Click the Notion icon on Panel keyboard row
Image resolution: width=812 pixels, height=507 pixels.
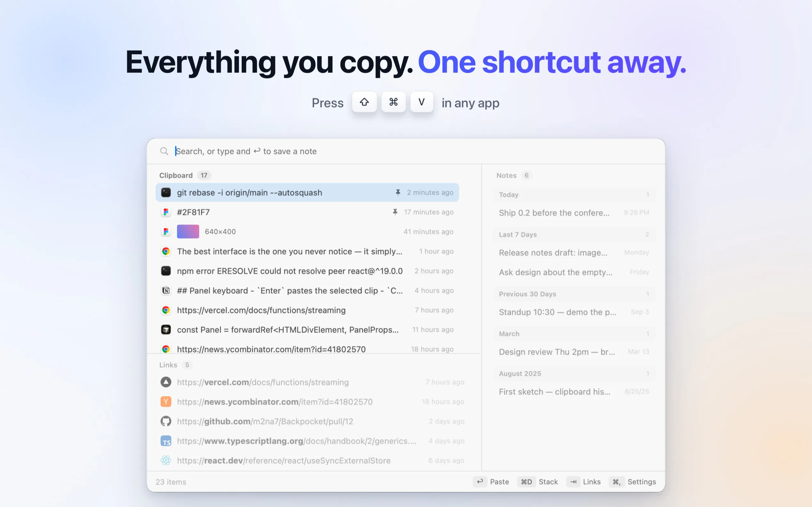point(166,290)
